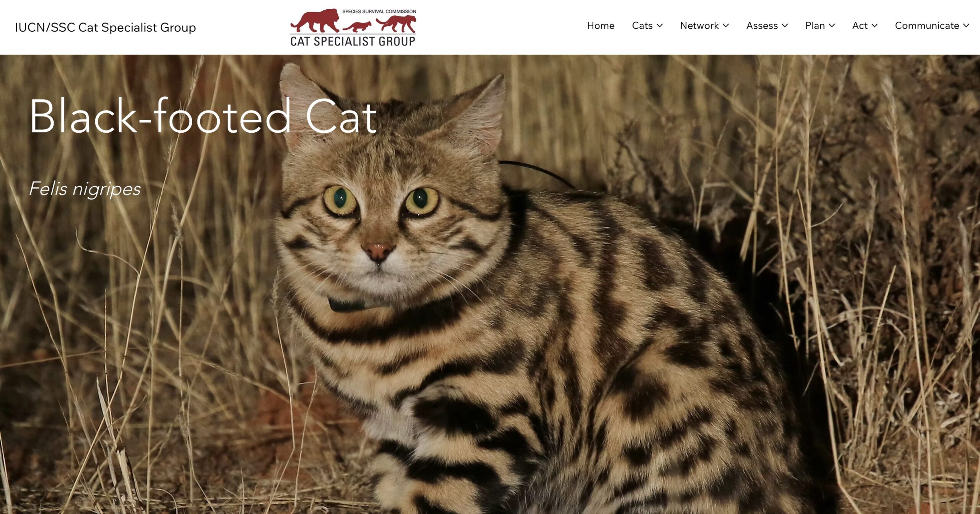Screen dimensions: 980x514
Task: Expand the Plan dropdown chevron
Action: point(832,26)
